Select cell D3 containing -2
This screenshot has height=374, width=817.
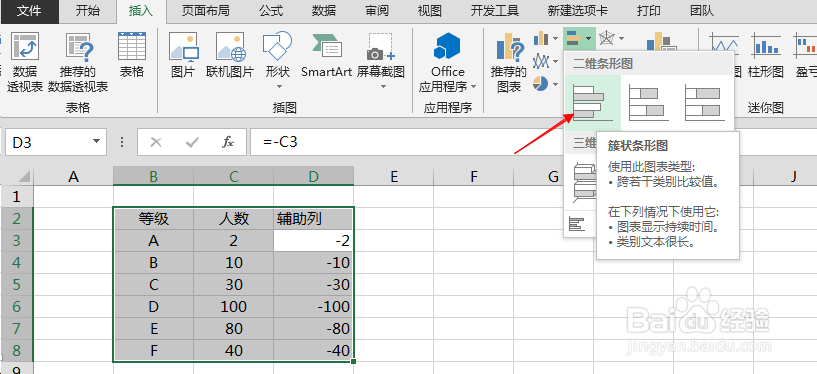pyautogui.click(x=313, y=241)
